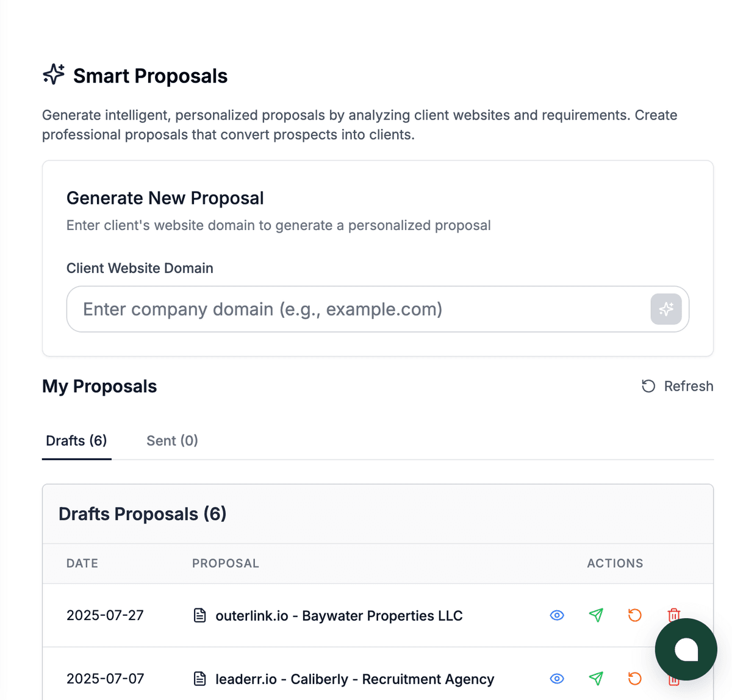This screenshot has width=732, height=700.
Task: Click the 'Generate New Proposal' heading
Action: (165, 198)
